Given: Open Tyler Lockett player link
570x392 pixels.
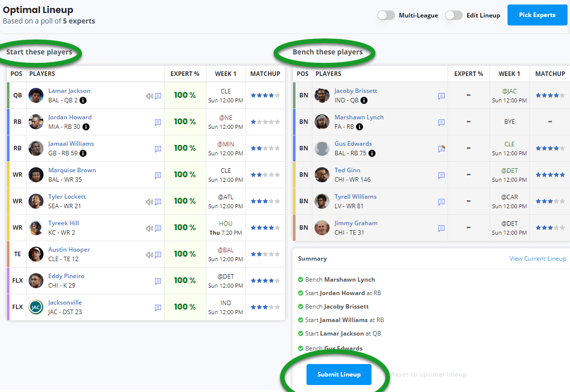Looking at the screenshot, I should [67, 197].
